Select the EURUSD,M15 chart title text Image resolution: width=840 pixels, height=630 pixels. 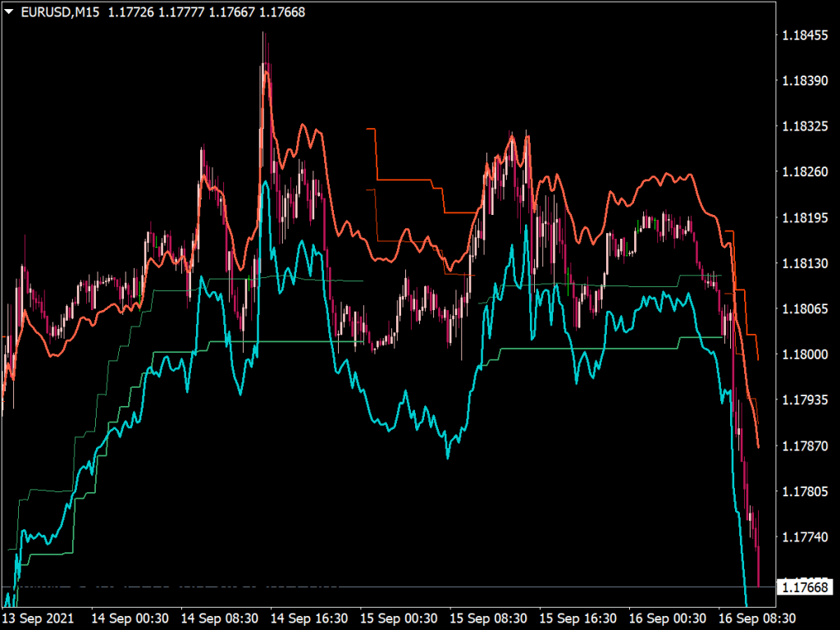pyautogui.click(x=60, y=11)
